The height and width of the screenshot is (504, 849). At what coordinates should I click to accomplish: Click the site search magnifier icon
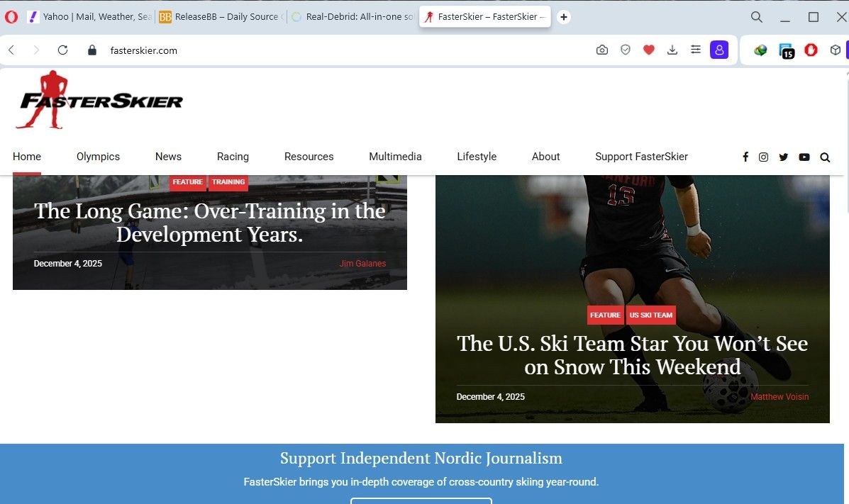coord(825,157)
